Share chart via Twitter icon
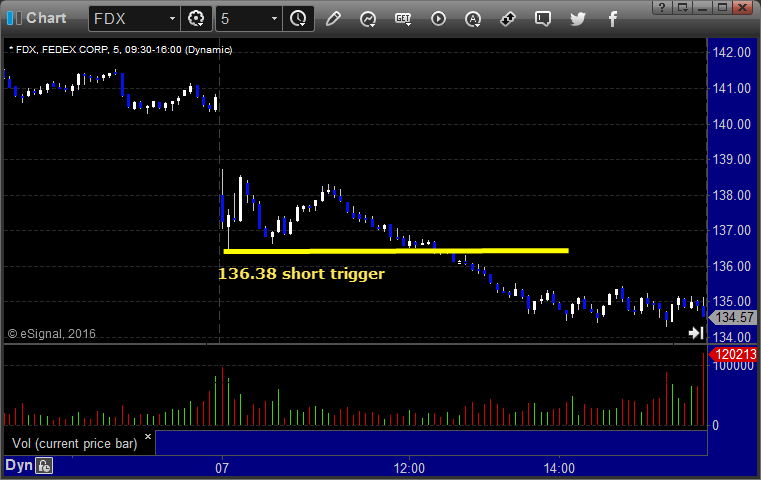 [578, 19]
